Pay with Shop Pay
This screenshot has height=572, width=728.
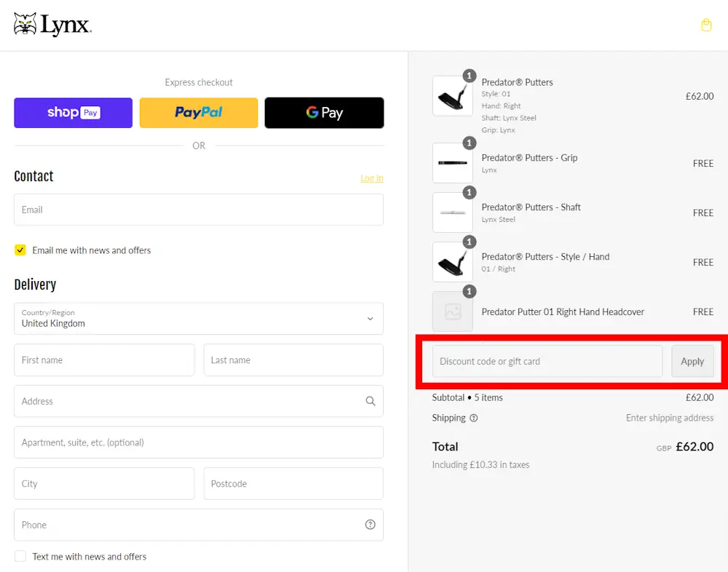(73, 113)
